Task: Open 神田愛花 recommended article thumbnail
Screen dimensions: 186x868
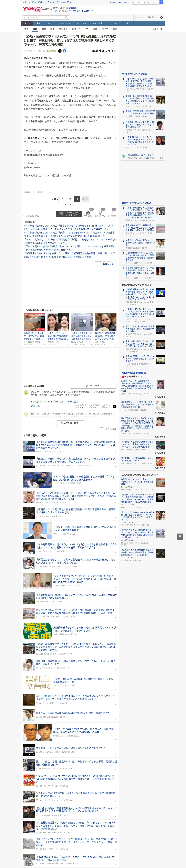Action: point(105,322)
